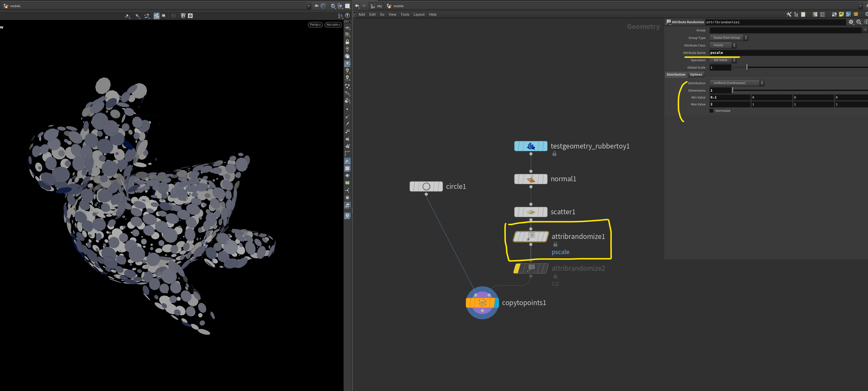Open the Tools menu
Screen dimensions: 868x391
point(405,14)
